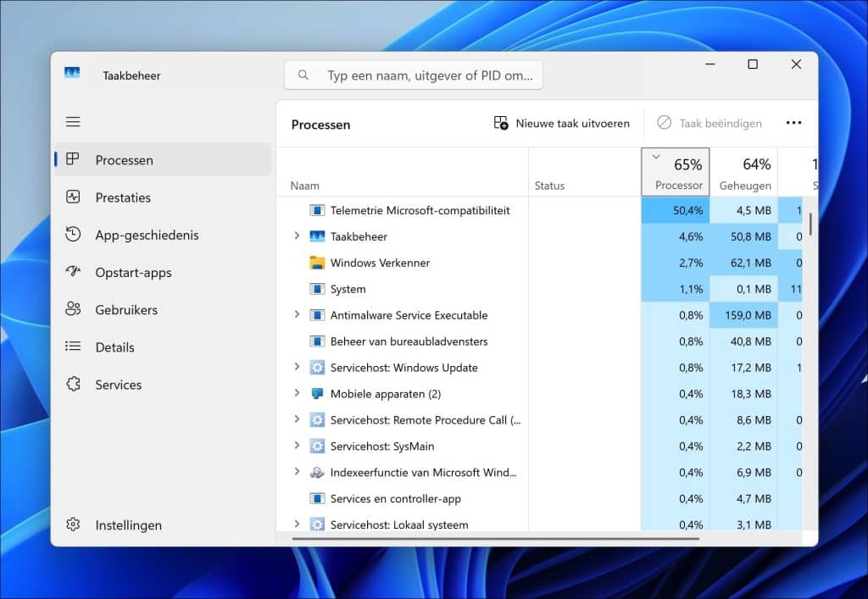Sort by the Geheugen column header

tap(744, 172)
